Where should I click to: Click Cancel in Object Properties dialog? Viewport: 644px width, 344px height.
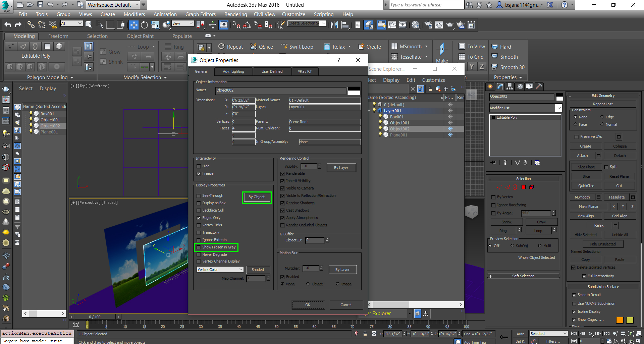click(346, 305)
